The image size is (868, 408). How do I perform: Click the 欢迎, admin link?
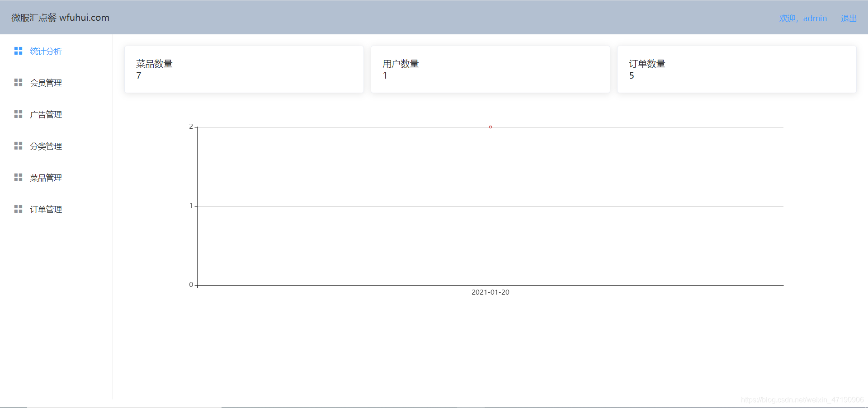(x=803, y=19)
